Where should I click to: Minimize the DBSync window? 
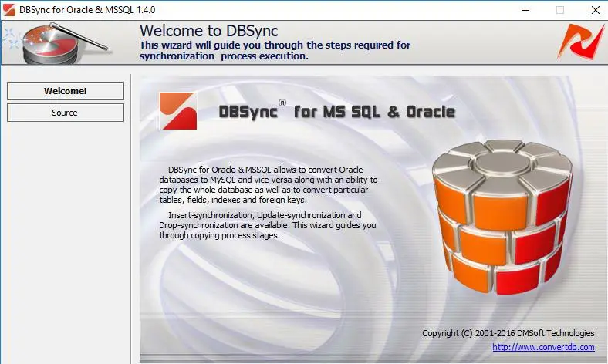click(525, 10)
